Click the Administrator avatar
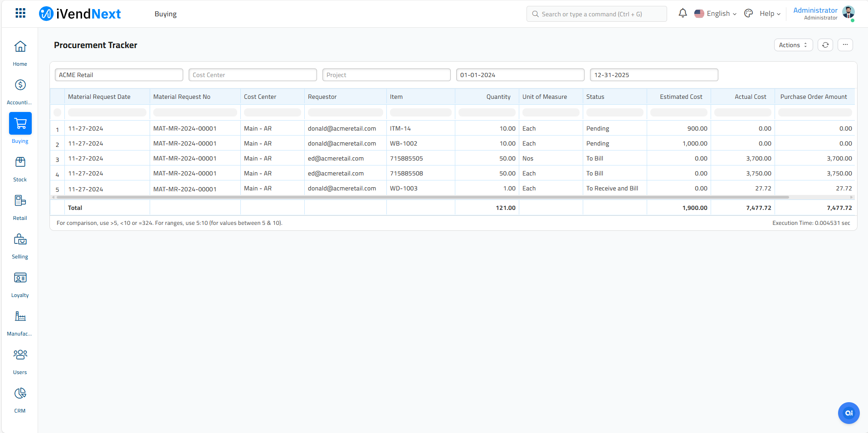The height and width of the screenshot is (433, 868). click(x=848, y=12)
